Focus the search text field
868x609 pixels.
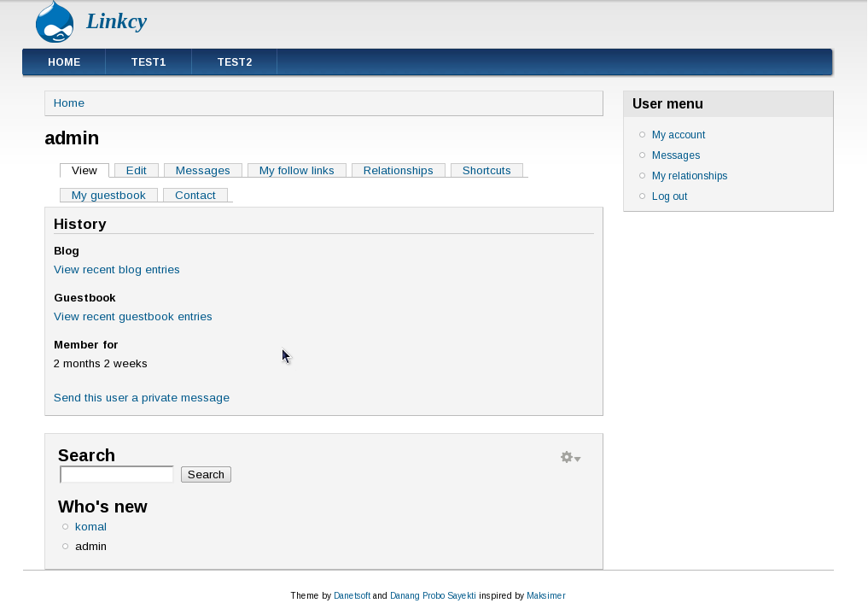point(117,474)
